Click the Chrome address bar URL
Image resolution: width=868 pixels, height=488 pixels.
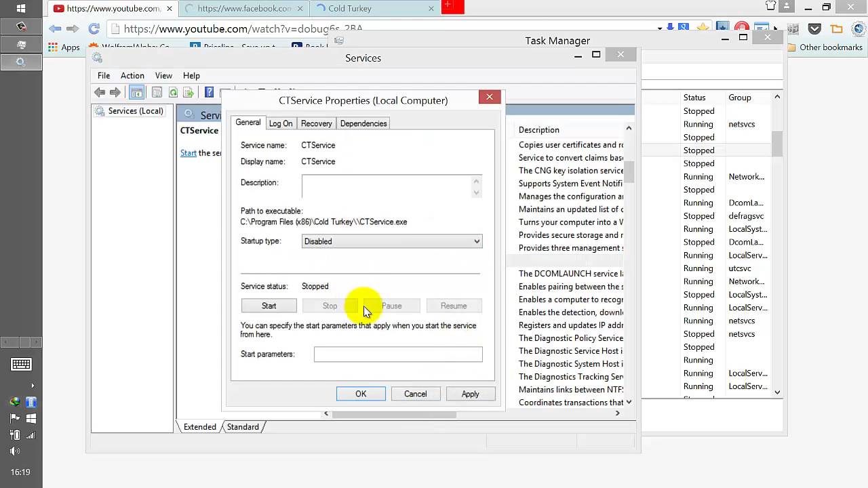click(x=243, y=28)
